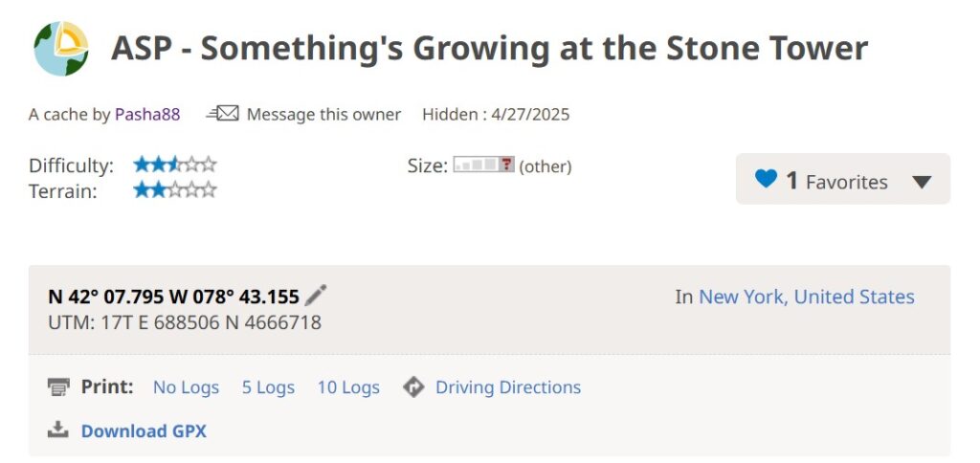Open the 1 Favorites dropdown box
Image resolution: width=980 pixels, height=463 pixels.
pyautogui.click(x=843, y=179)
